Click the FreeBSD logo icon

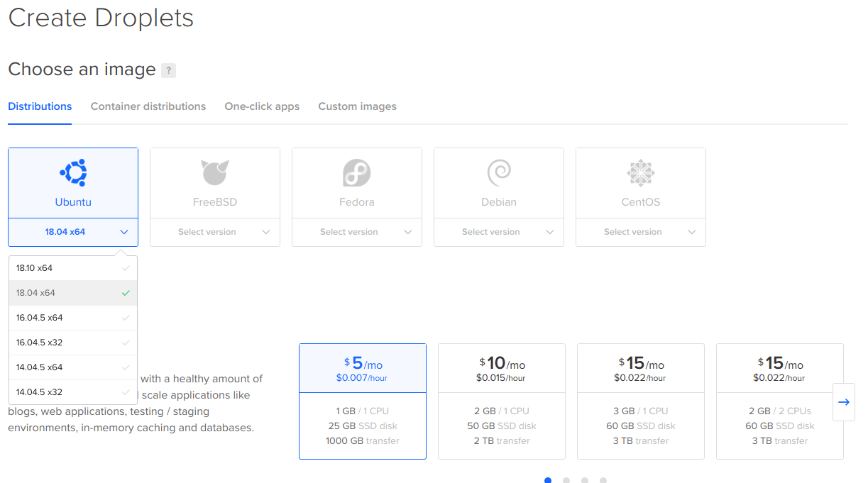click(x=215, y=172)
